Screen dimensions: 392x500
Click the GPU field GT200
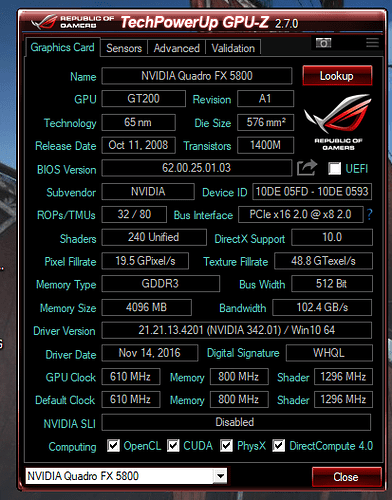143,99
